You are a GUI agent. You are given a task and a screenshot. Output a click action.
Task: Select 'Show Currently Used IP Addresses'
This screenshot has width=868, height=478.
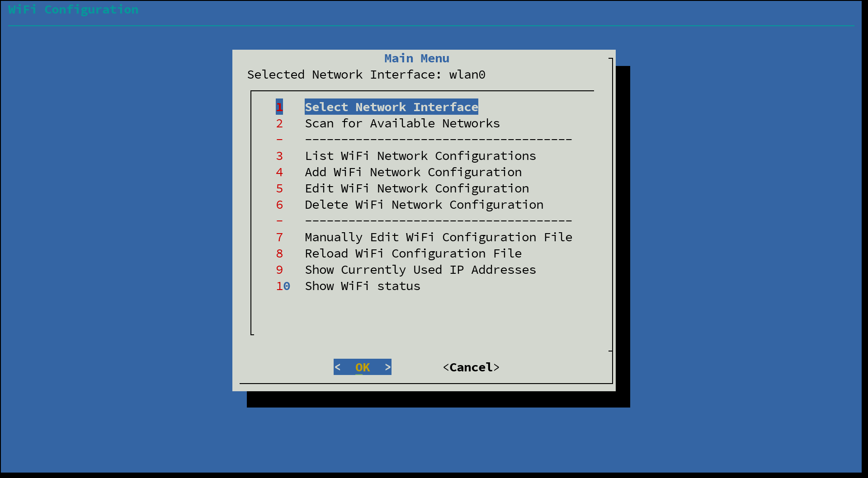pos(420,270)
